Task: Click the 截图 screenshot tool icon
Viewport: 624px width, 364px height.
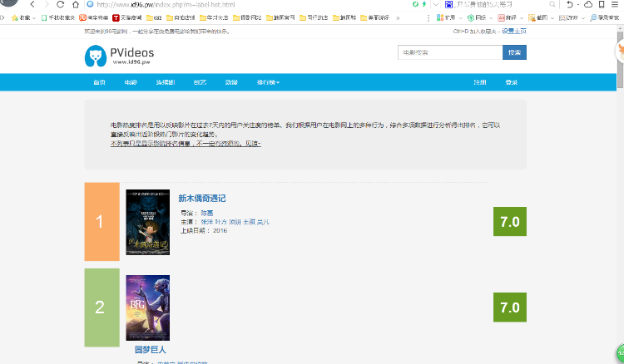Action: (x=532, y=18)
